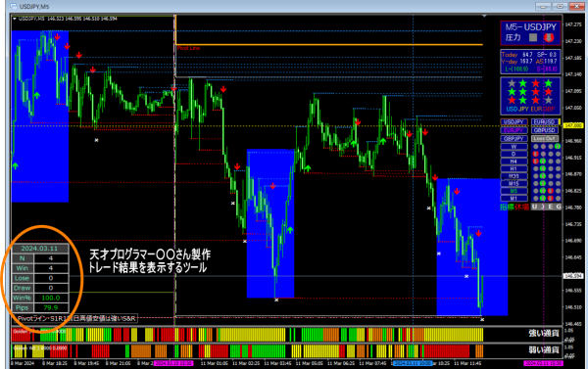Click the green indicator dot in the W row
This screenshot has height=369, width=588.
(558, 147)
